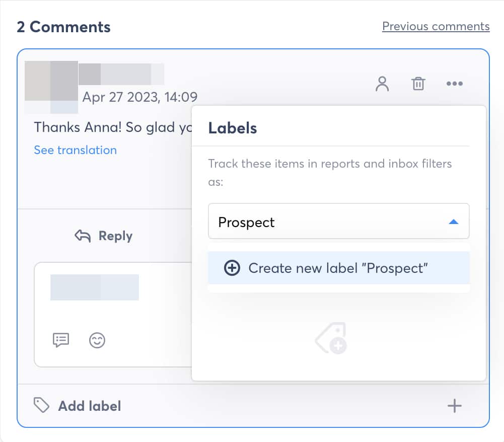The width and height of the screenshot is (504, 442).
Task: Click the Add label text
Action: [x=89, y=406]
